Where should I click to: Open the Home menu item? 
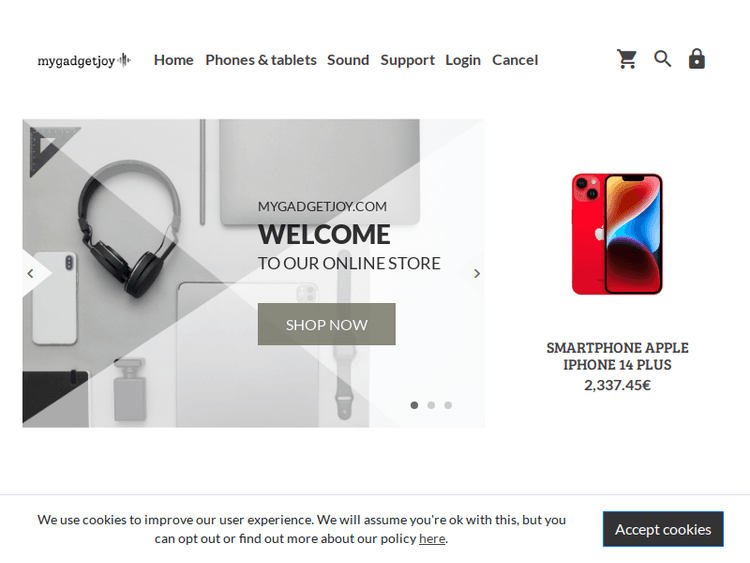[x=174, y=60]
